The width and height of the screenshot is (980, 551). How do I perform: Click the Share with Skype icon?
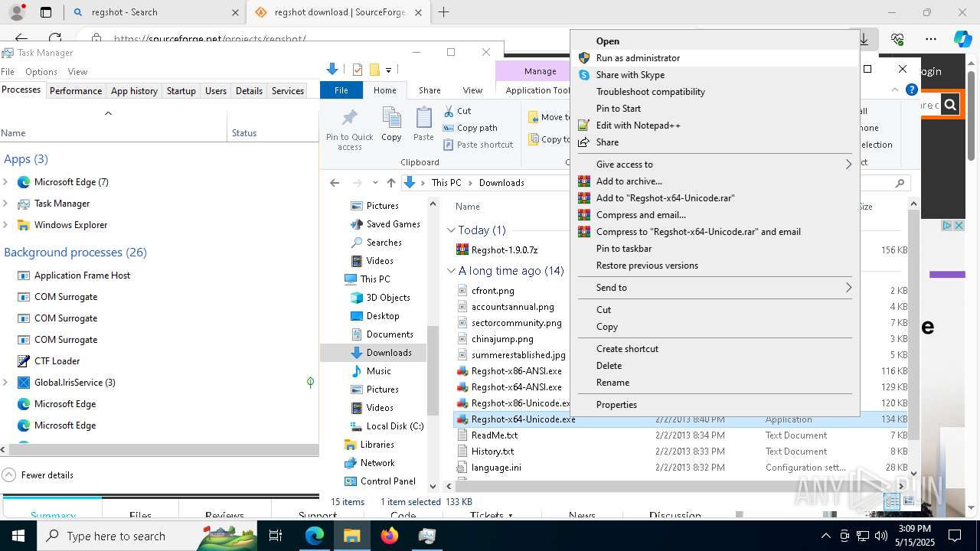point(584,75)
